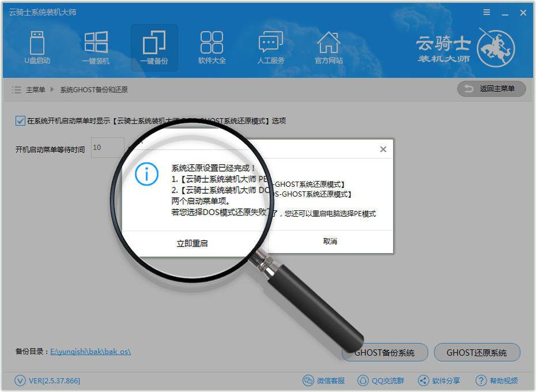Click 系统GHOST备份和还原 breadcrumb
This screenshot has height=392, width=536.
pos(94,90)
